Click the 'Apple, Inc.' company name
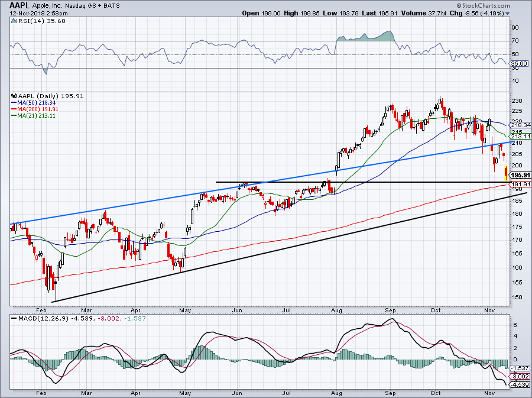 tap(48, 6)
